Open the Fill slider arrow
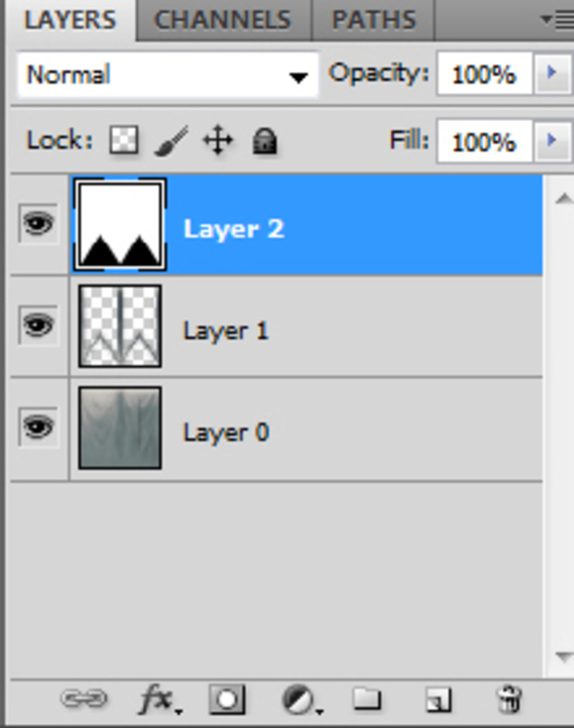574x728 pixels. point(552,141)
